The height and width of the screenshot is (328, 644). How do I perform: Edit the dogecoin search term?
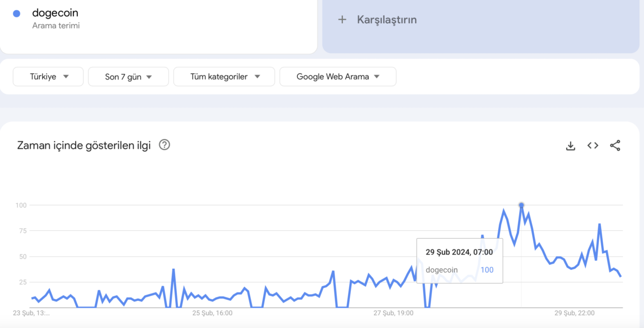pyautogui.click(x=55, y=13)
